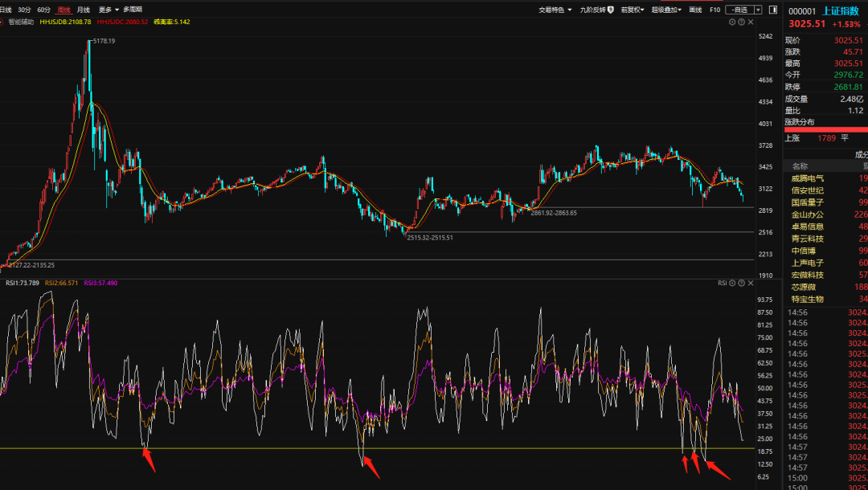This screenshot has height=490, width=868.
Task: Click the red 涨跌分布 distribution bar
Action: tap(826, 130)
